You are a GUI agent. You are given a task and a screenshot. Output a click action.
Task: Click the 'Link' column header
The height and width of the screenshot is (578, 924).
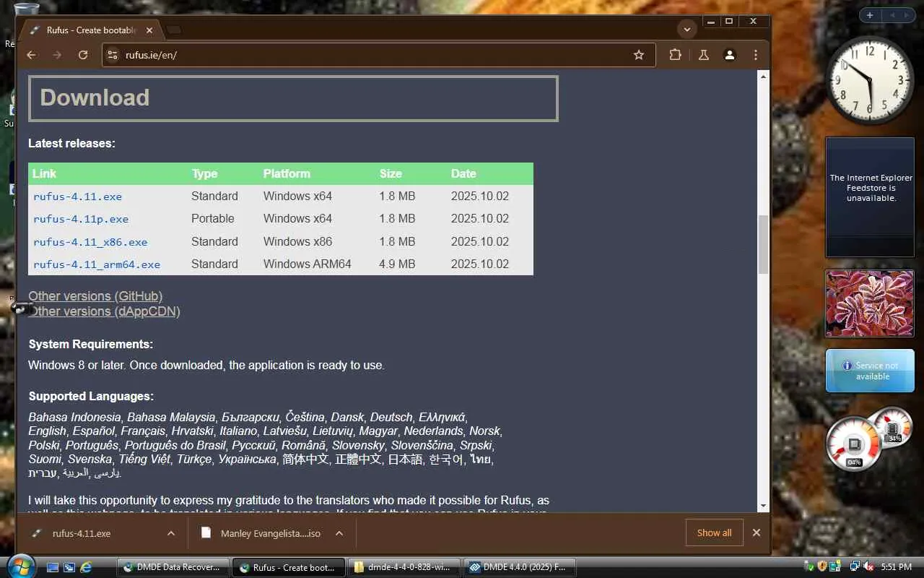click(x=44, y=174)
